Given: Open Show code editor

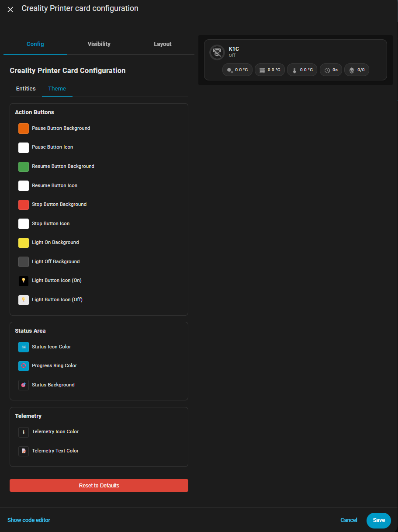Looking at the screenshot, I should point(29,520).
